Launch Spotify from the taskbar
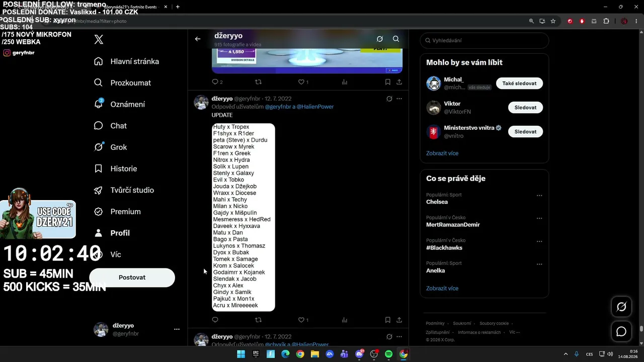644x362 pixels. coord(388,354)
